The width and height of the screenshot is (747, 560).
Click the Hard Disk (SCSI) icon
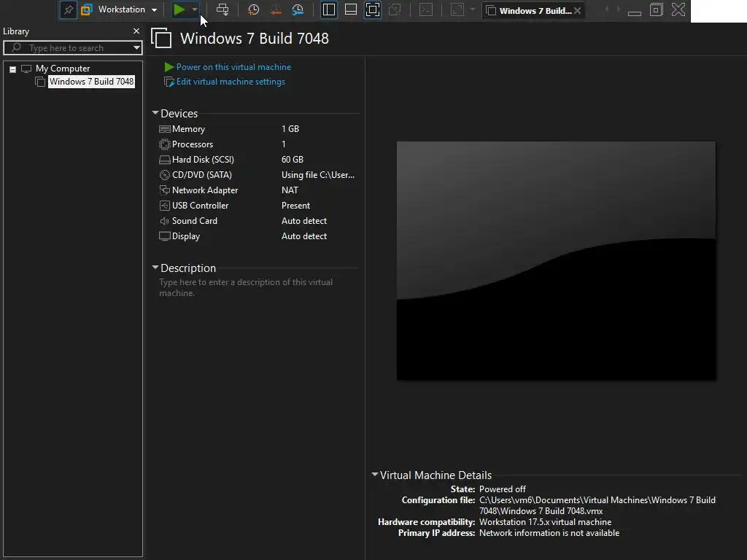click(164, 160)
